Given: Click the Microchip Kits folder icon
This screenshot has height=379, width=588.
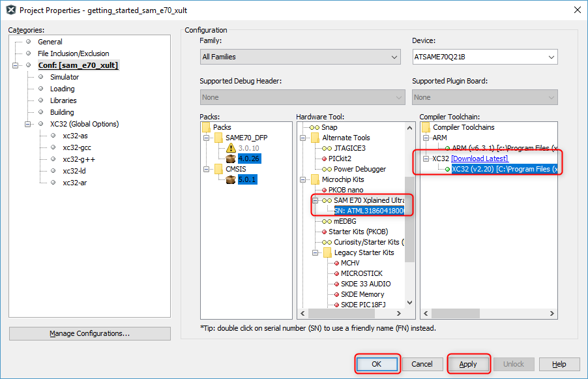Looking at the screenshot, I should [x=314, y=179].
